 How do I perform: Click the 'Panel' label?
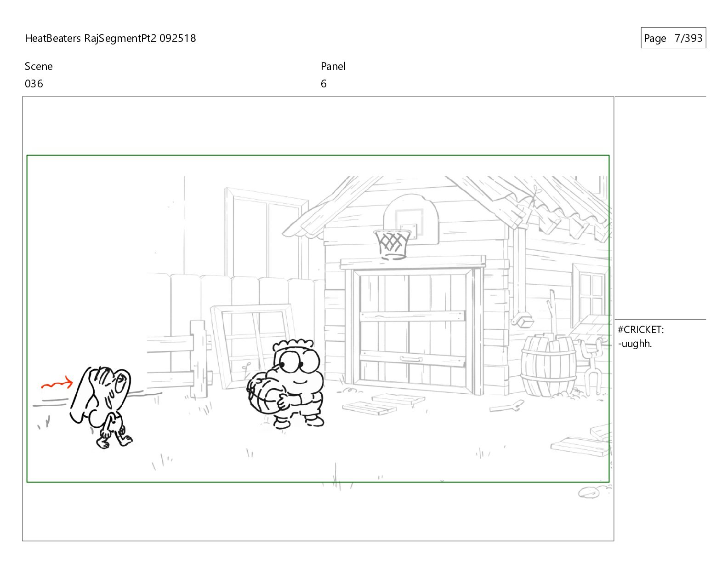click(x=333, y=66)
